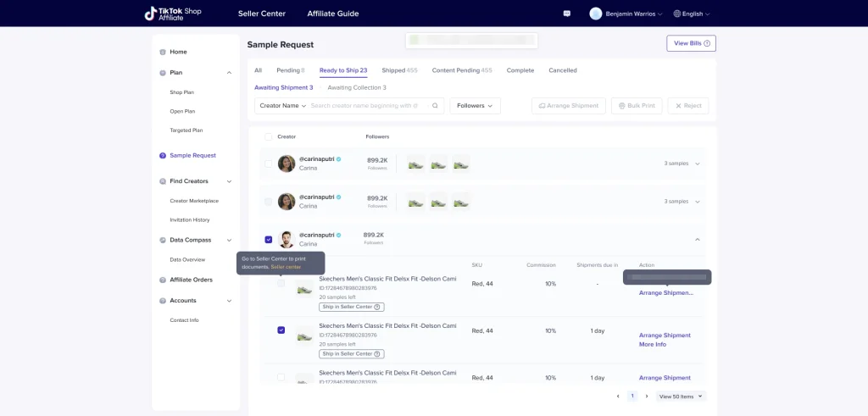Open Contact Info in the sidebar
The image size is (868, 416).
click(184, 320)
